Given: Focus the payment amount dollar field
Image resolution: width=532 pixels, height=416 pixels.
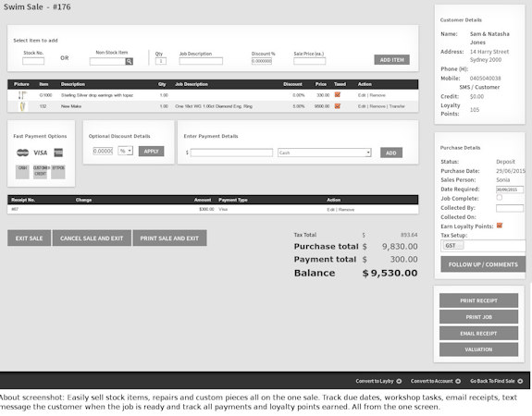Looking at the screenshot, I should tap(231, 153).
